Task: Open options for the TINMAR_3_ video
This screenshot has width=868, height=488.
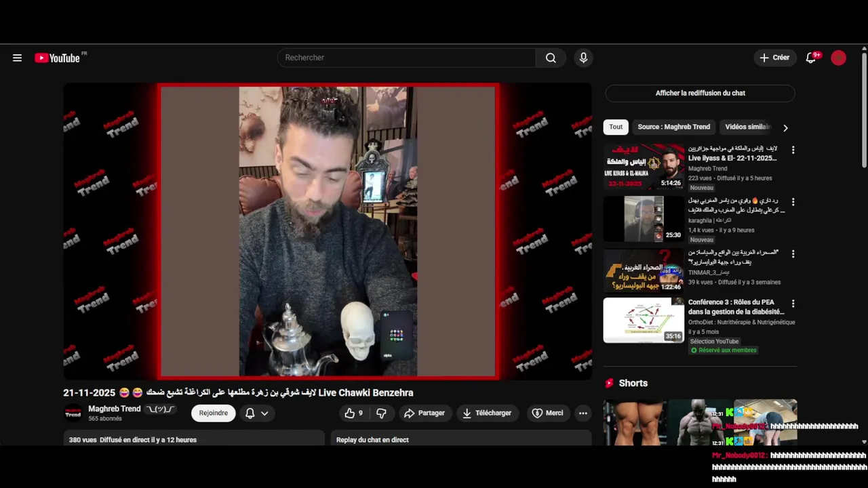Action: 793,254
